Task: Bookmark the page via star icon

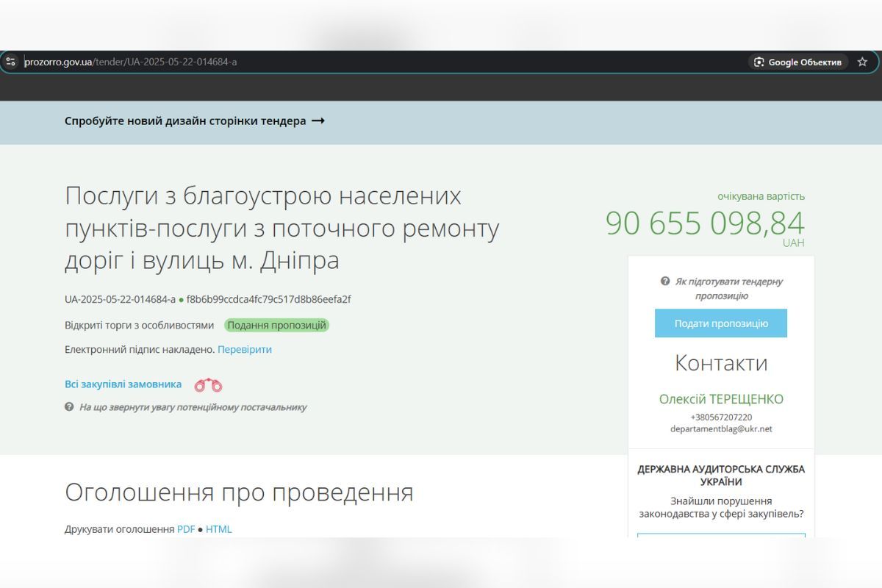Action: 861,62
